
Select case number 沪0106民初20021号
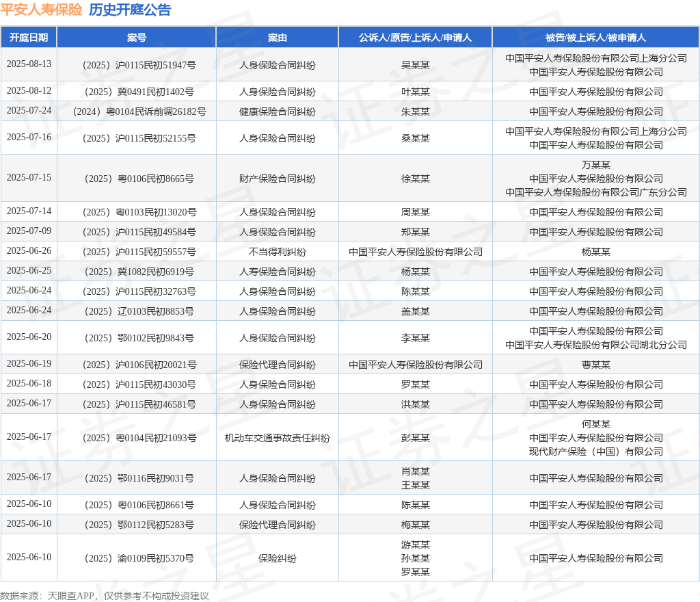click(x=139, y=365)
